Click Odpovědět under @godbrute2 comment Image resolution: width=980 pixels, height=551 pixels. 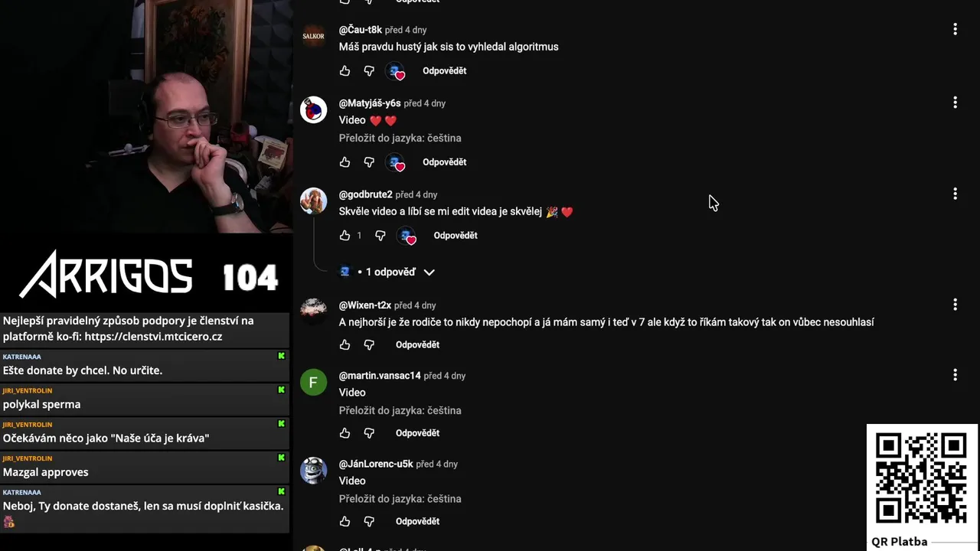(x=456, y=236)
